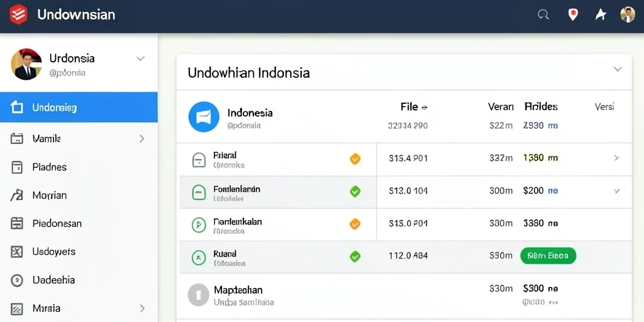
Task: Expand the Urdonsia account dropdown
Action: coord(140,58)
